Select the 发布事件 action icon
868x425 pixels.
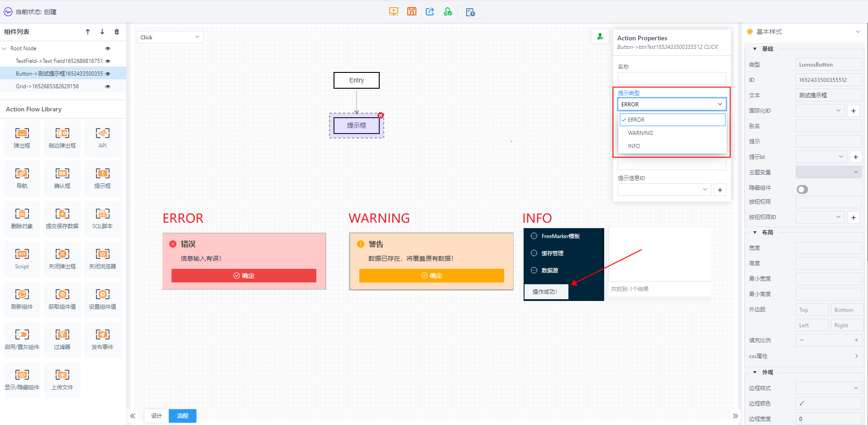pos(103,334)
